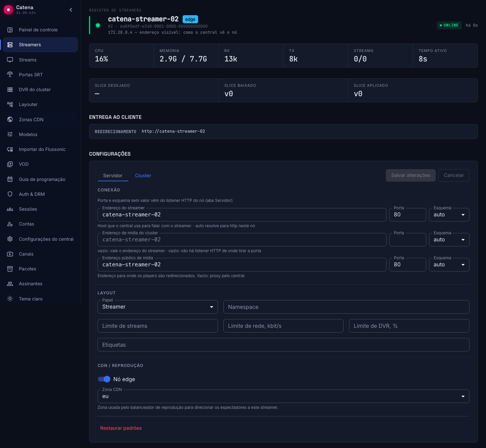
Task: Focus the Limite de DVR, % field
Action: [409, 326]
